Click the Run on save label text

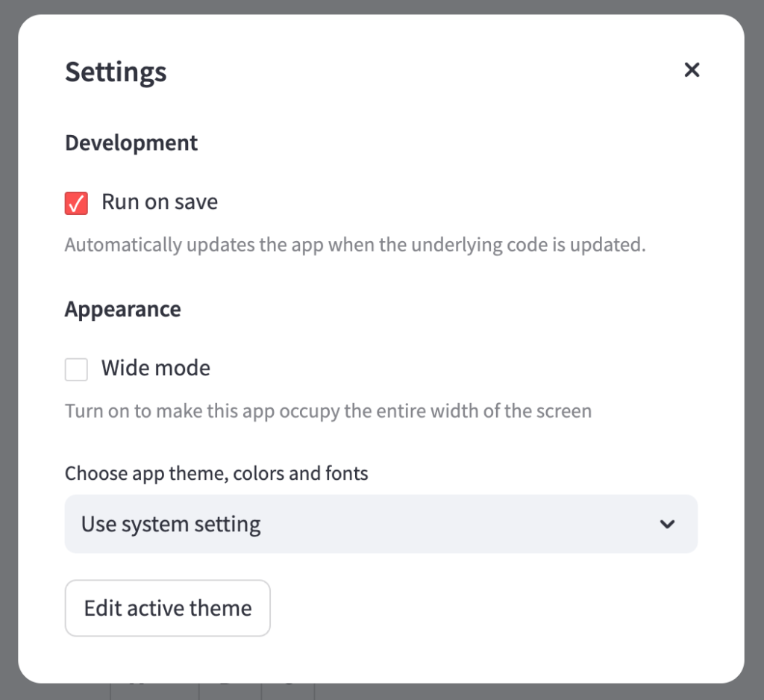[x=160, y=202]
